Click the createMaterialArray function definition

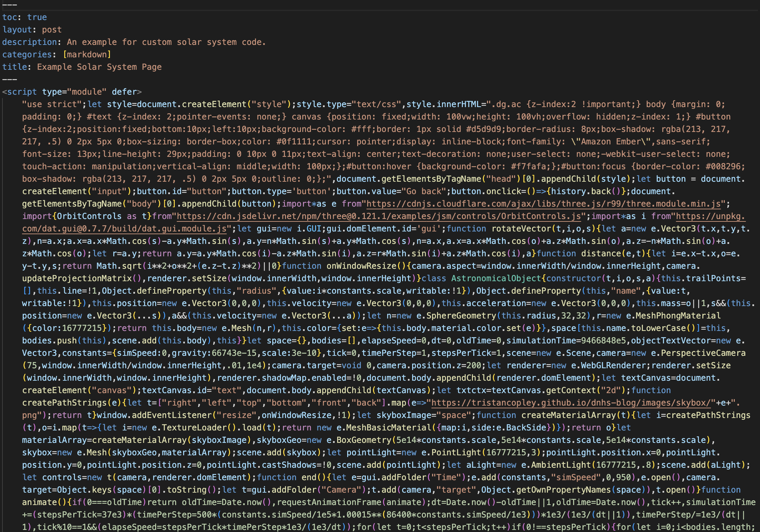pos(569,415)
